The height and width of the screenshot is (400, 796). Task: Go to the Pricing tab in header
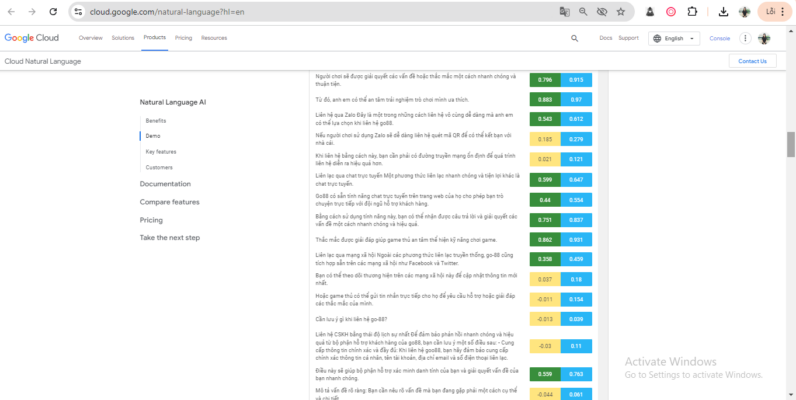(184, 38)
